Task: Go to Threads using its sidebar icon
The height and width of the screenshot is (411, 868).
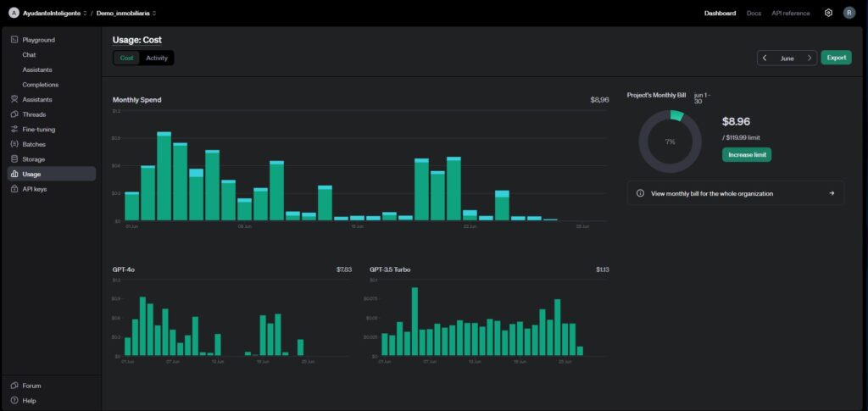Action: coord(14,114)
